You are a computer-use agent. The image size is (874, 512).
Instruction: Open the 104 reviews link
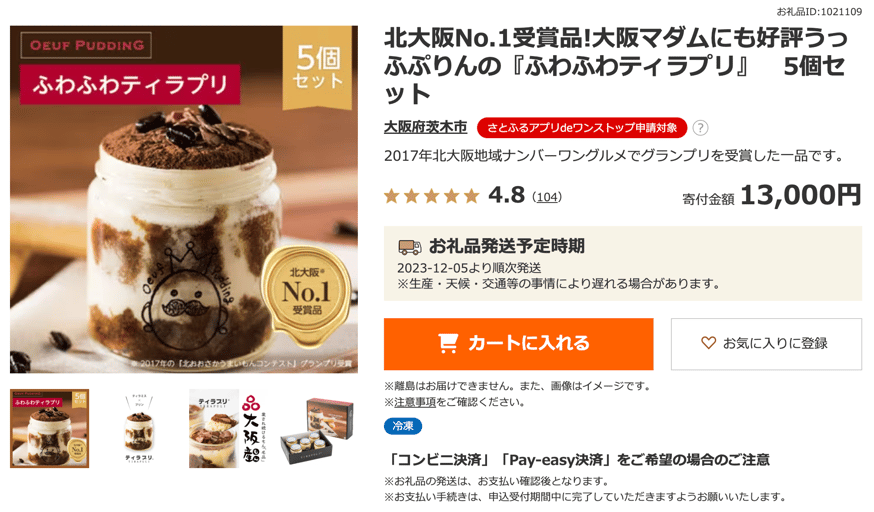[547, 197]
